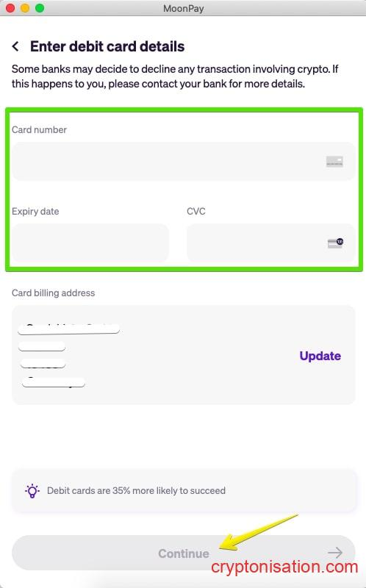
Task: Focus the CVC input field
Action: point(270,243)
